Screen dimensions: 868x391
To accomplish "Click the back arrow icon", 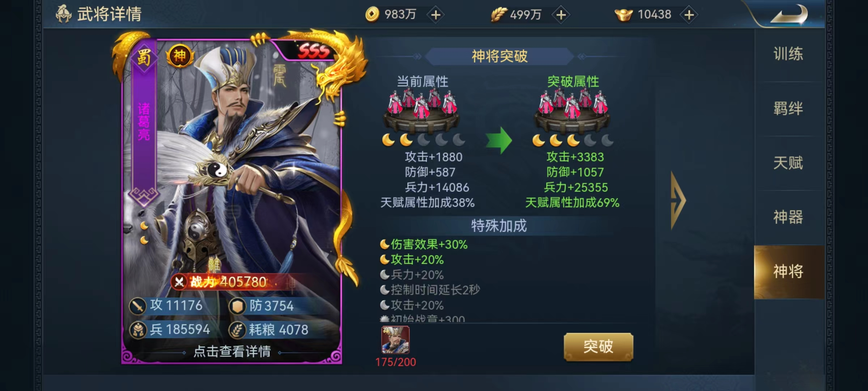I will pos(790,14).
